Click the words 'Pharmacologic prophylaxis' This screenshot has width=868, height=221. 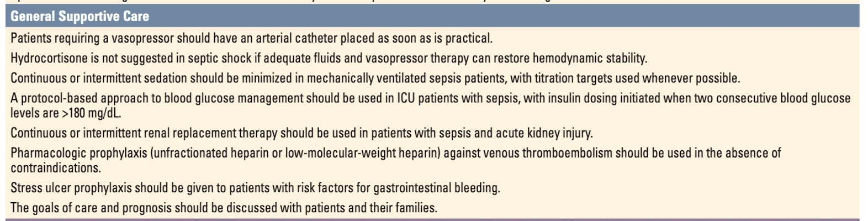(x=78, y=153)
